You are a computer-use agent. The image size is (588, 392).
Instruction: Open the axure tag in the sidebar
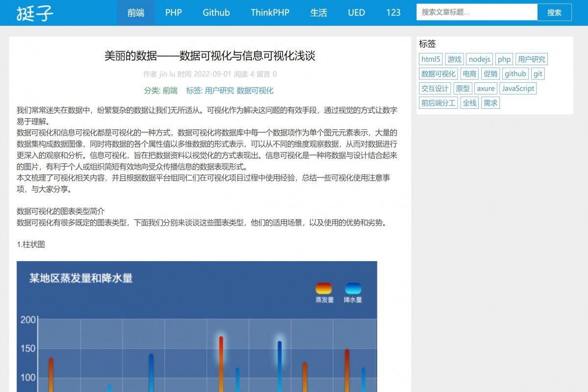tap(486, 89)
